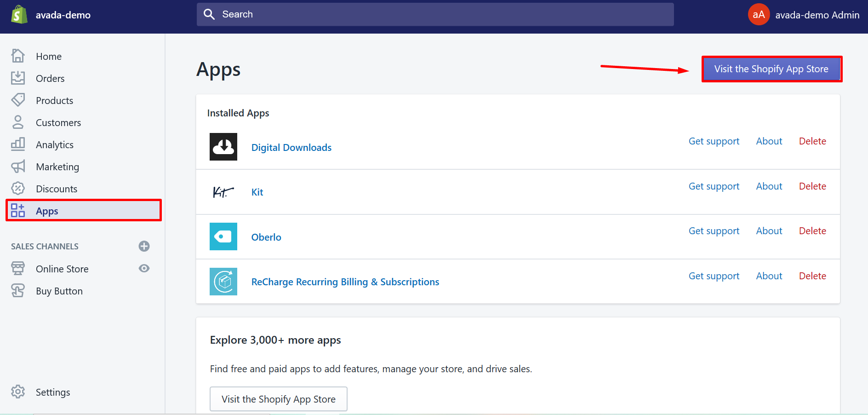Viewport: 868px width, 415px height.
Task: Click the Online Store storefront icon
Action: coord(18,268)
